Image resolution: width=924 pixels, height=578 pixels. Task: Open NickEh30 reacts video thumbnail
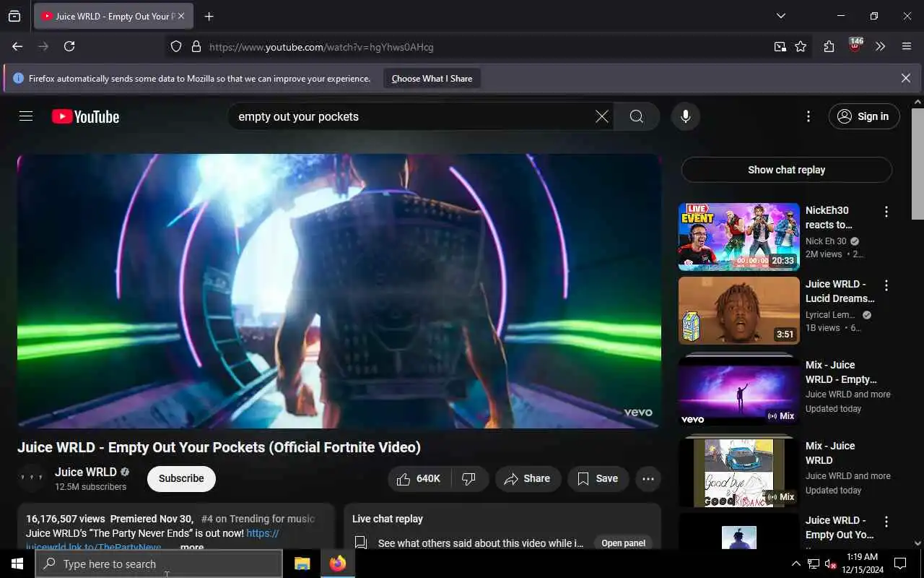pos(739,237)
